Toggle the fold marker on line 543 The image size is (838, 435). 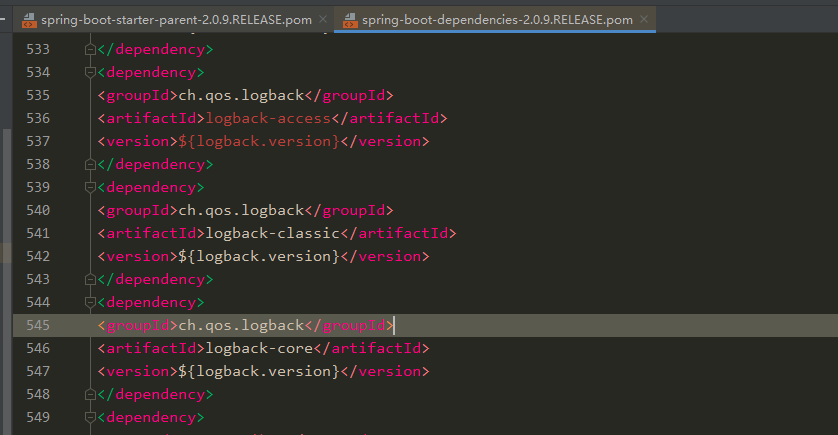[x=90, y=279]
